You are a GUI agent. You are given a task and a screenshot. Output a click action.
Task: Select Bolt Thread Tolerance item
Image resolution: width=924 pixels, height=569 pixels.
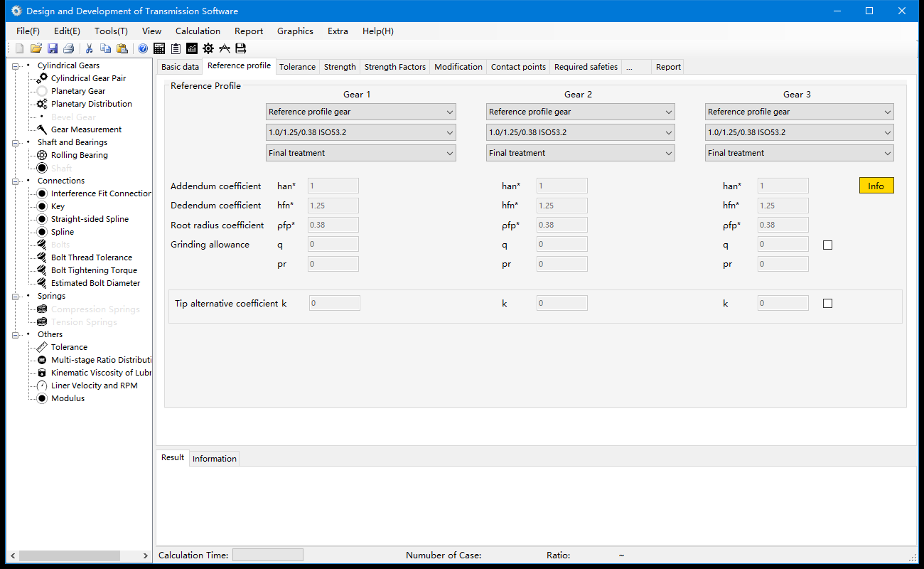[92, 257]
